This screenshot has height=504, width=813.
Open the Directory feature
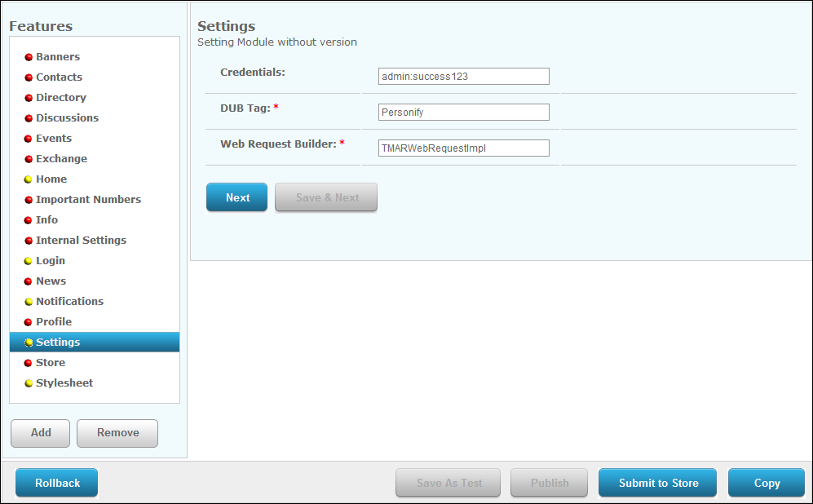point(60,97)
